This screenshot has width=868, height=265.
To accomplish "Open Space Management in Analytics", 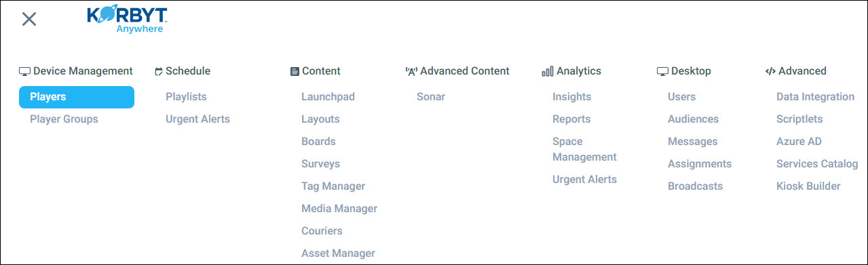I will point(584,149).
